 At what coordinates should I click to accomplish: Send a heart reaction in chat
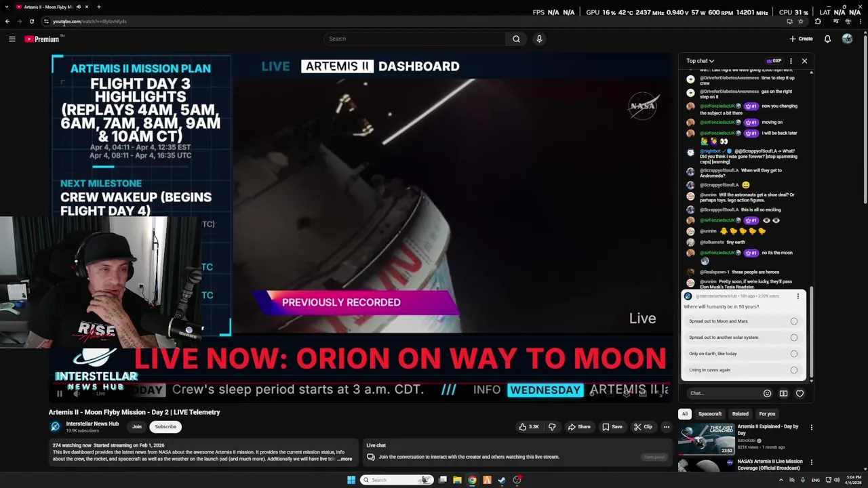coord(800,393)
